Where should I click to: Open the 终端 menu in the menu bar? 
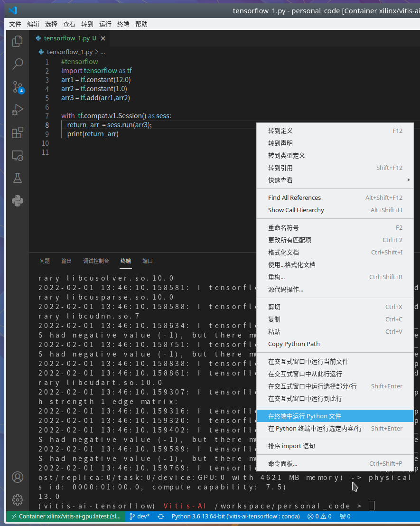coord(123,24)
